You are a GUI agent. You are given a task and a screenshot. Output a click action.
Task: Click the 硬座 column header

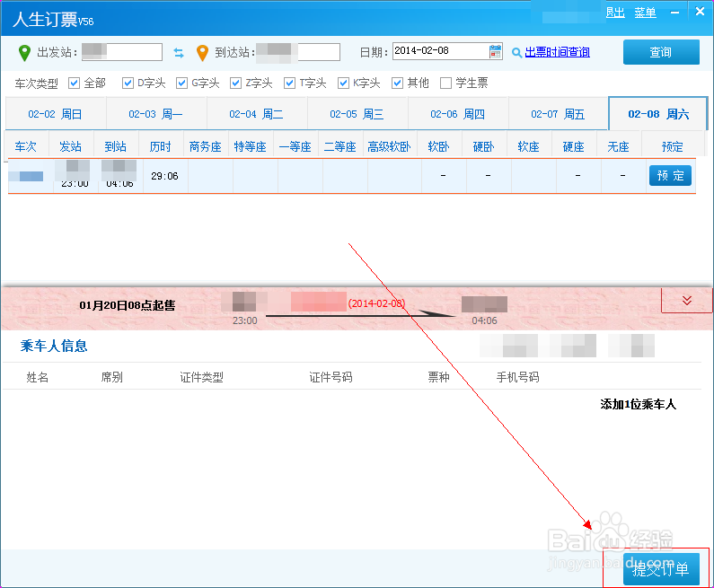tap(574, 146)
